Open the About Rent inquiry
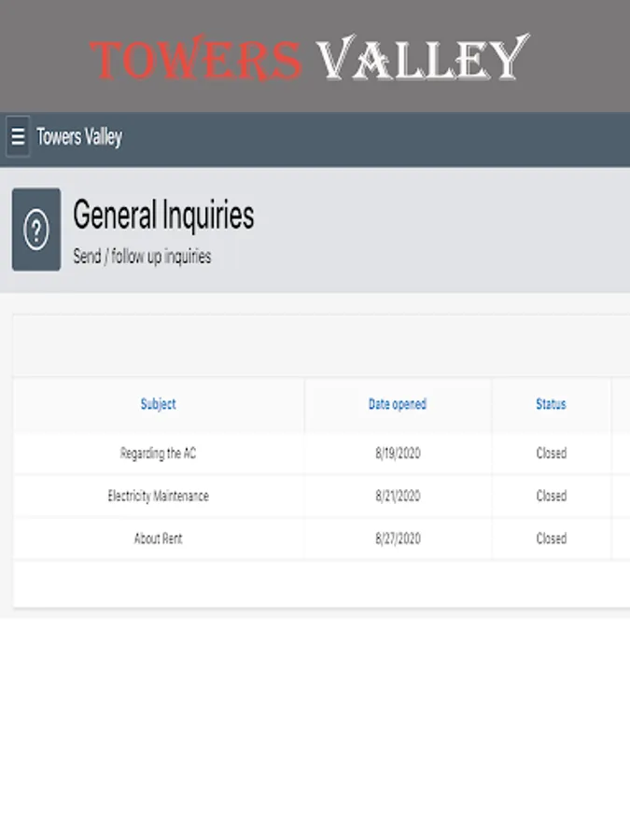The image size is (630, 840). 158,539
